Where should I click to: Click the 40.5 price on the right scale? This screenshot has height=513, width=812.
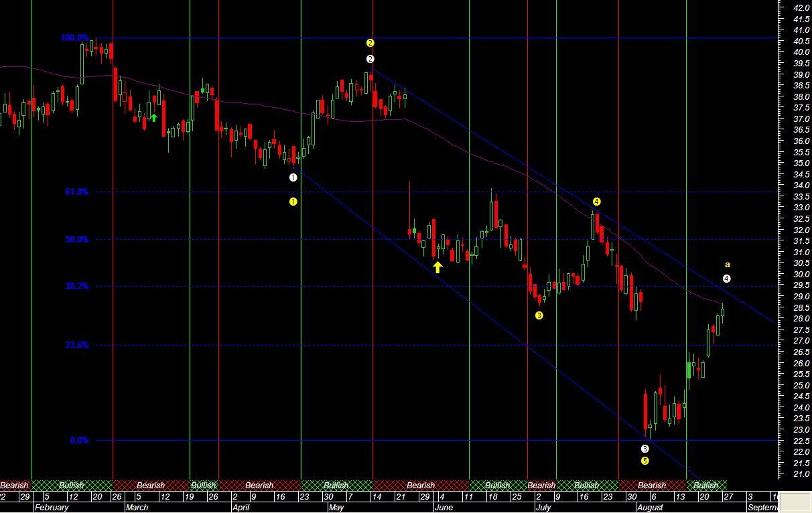coord(801,42)
